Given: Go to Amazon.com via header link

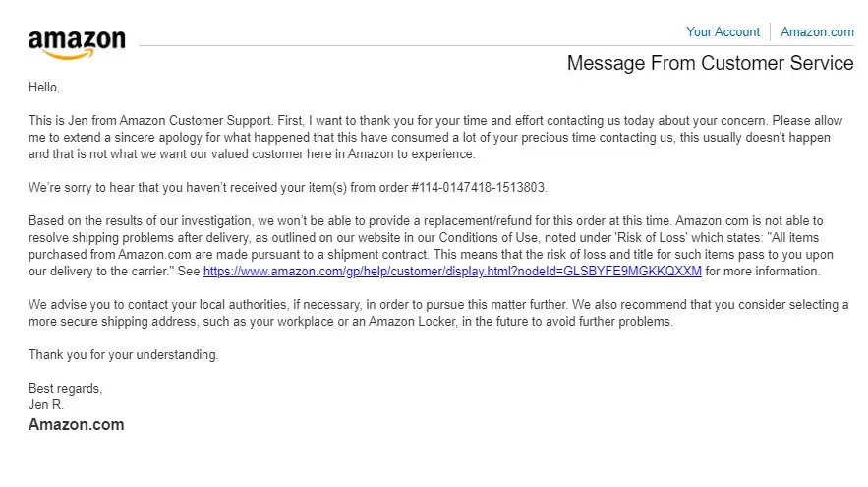Looking at the screenshot, I should [817, 31].
